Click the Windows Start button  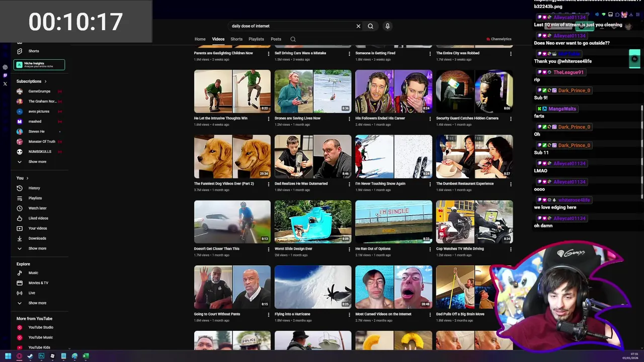[x=8, y=356]
